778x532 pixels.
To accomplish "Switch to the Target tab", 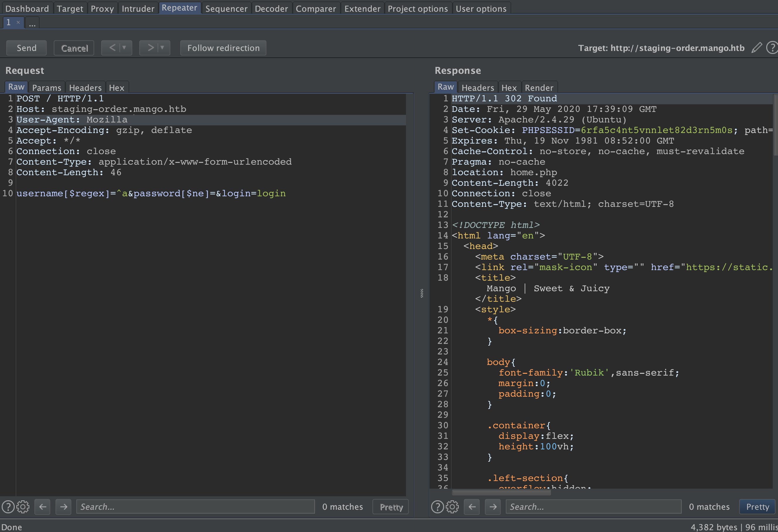I will click(70, 8).
